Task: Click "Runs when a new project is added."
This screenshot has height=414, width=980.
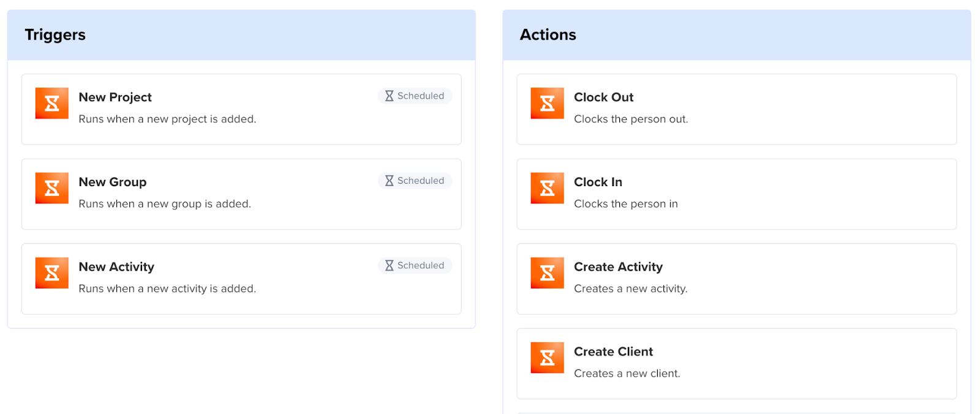Action: pos(167,119)
